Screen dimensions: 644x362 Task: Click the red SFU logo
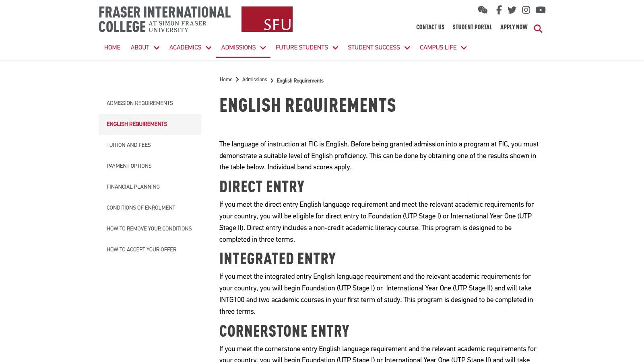click(x=267, y=19)
